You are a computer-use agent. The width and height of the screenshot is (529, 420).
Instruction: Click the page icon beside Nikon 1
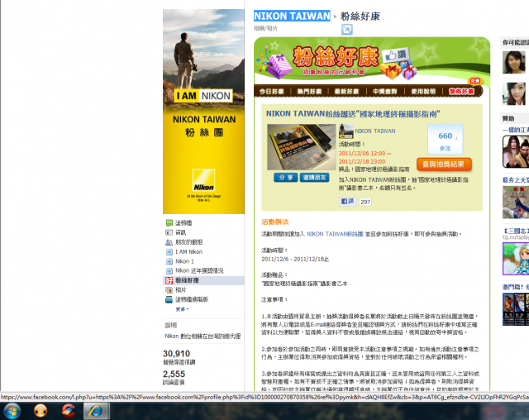(x=169, y=261)
